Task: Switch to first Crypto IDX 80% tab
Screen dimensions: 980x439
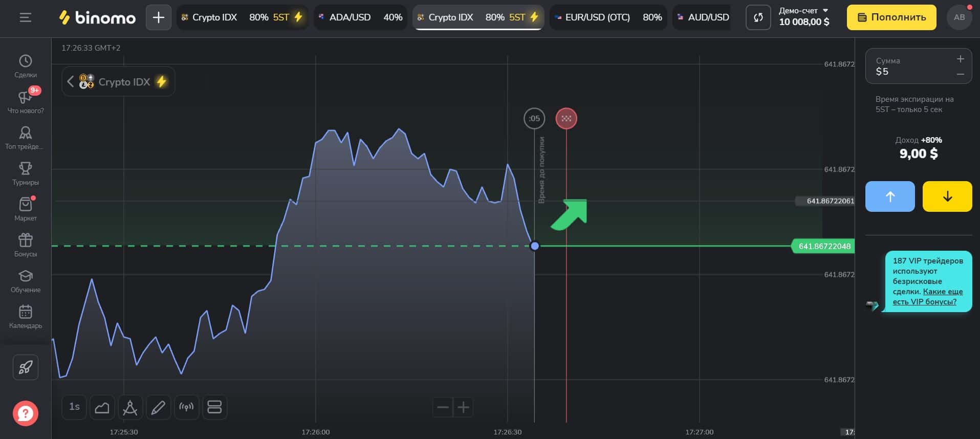Action: point(242,17)
